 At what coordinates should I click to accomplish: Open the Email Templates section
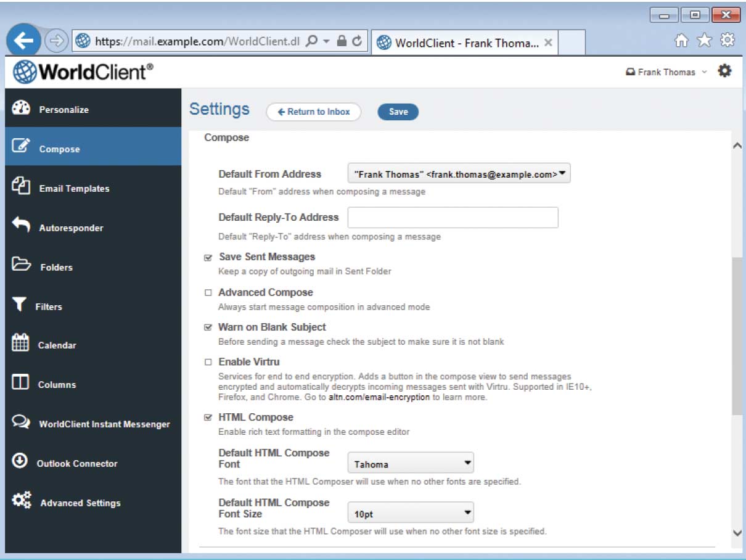click(x=93, y=187)
